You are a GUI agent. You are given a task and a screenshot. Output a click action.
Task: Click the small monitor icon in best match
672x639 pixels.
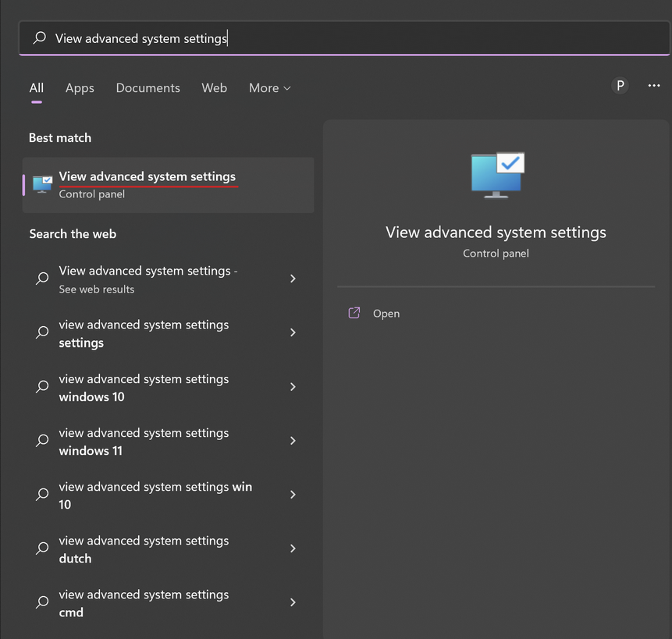point(42,185)
